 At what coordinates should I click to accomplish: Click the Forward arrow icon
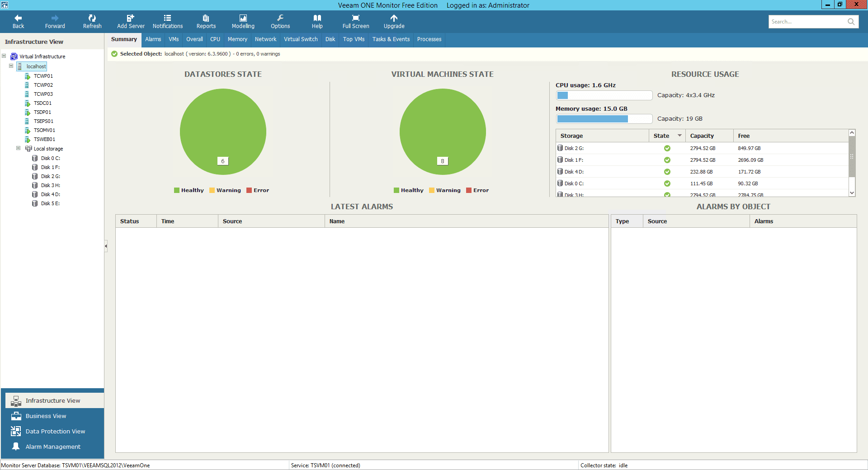click(x=55, y=18)
